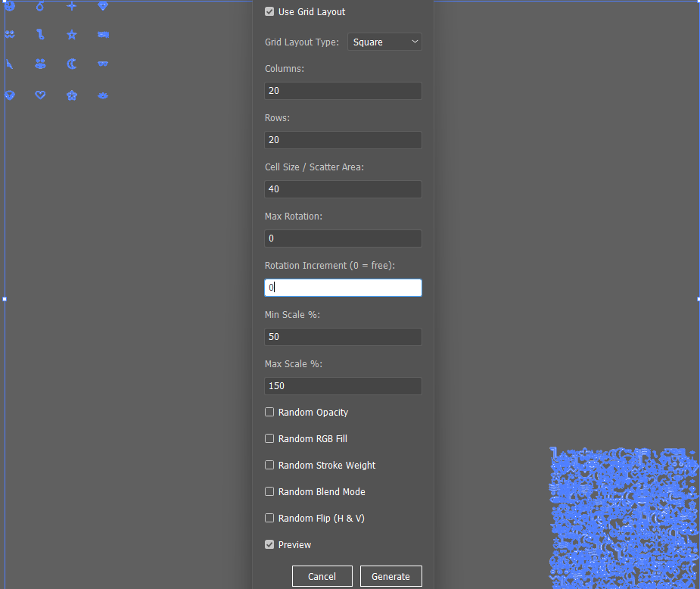Select the diamond gem shape in top row
700x589 pixels.
coord(103,5)
